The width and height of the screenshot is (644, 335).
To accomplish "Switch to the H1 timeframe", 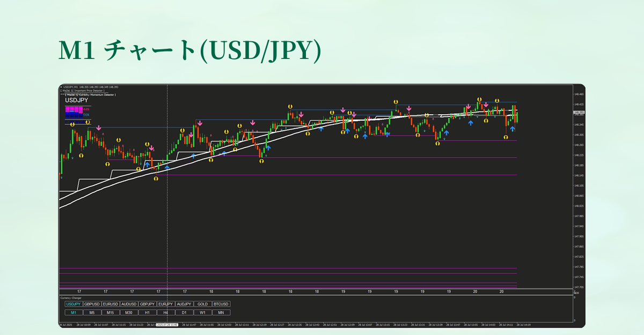I will (x=147, y=312).
